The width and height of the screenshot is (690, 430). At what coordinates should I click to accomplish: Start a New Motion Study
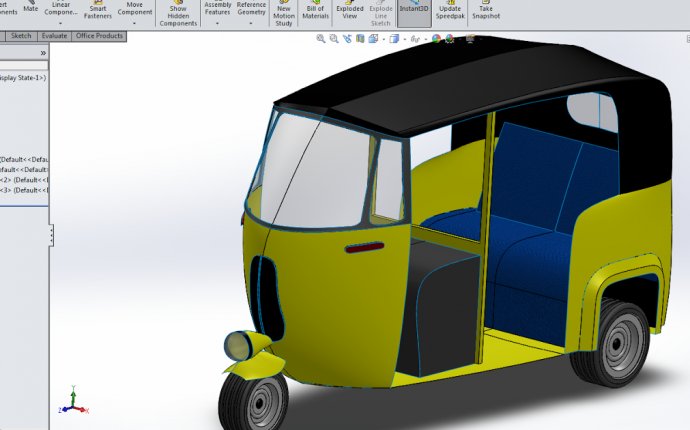click(x=284, y=13)
